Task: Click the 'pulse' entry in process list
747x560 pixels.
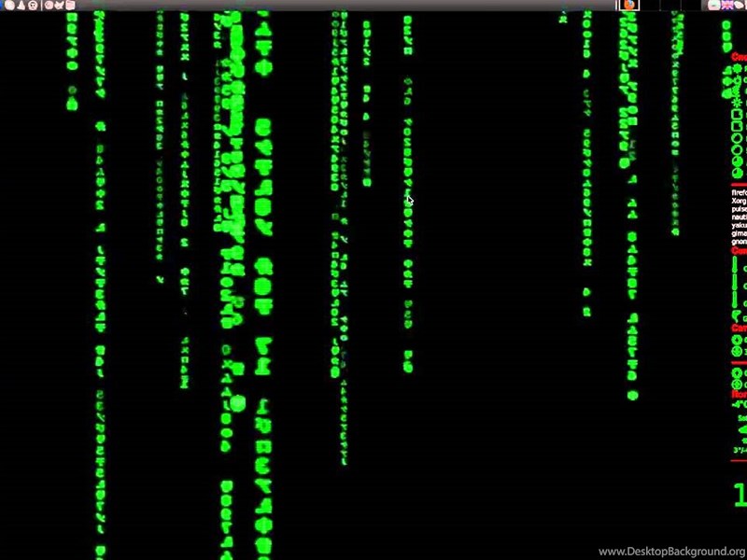Action: tap(739, 210)
